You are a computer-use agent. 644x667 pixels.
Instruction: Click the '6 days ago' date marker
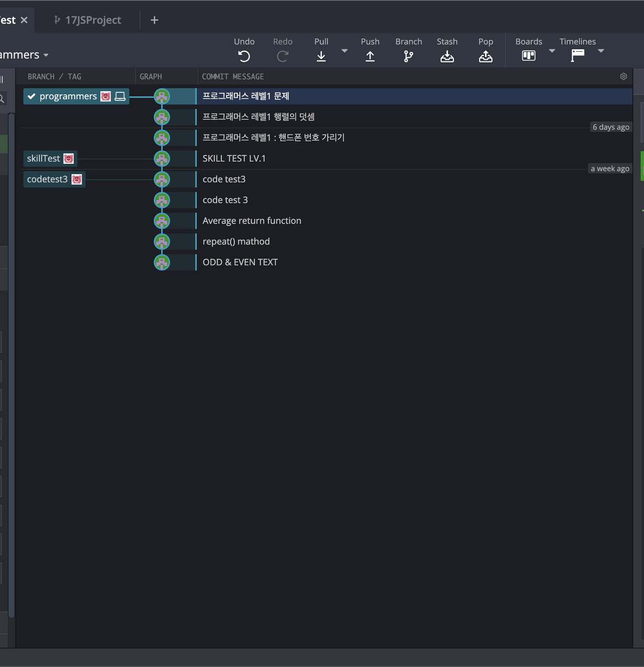611,127
